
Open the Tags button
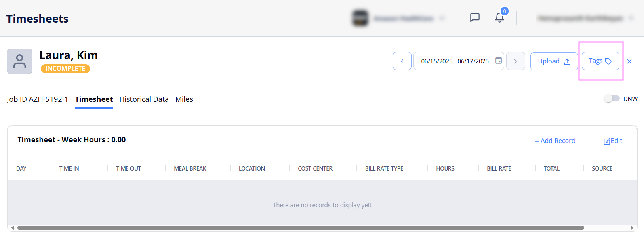click(600, 61)
